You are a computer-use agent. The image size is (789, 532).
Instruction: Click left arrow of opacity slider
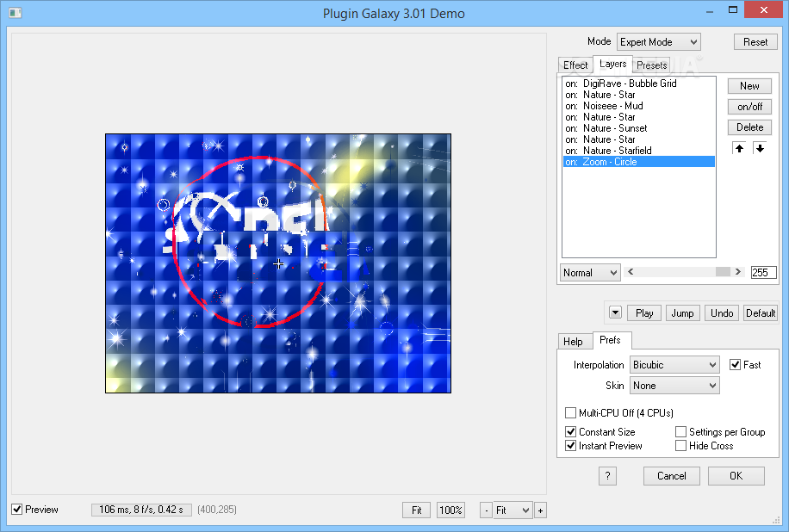point(631,272)
